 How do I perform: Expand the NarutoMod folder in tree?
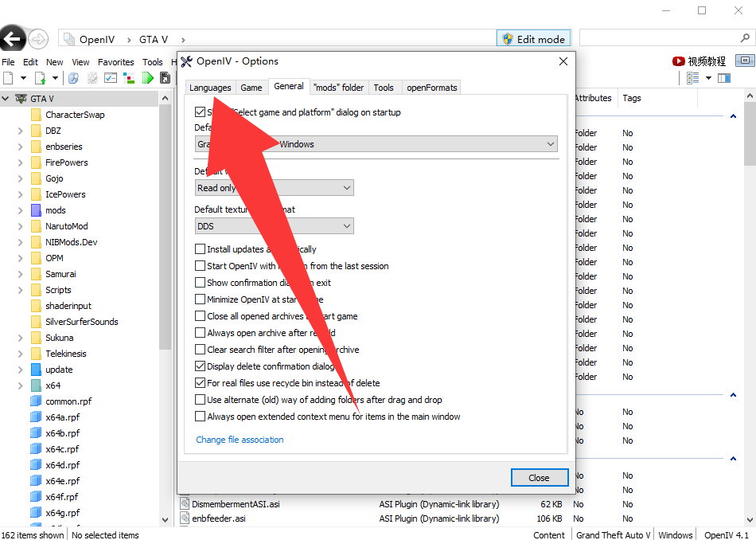pos(20,226)
